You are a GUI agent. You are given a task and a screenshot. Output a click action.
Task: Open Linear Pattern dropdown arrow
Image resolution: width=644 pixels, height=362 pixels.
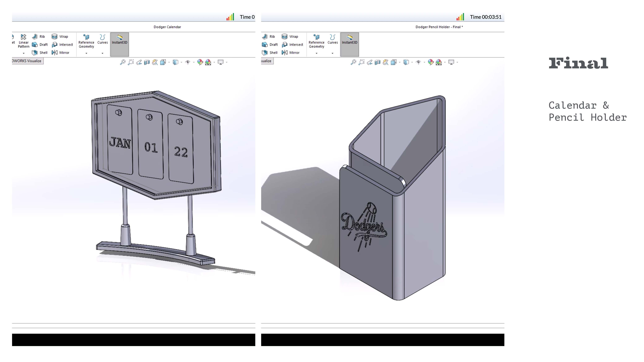(x=24, y=53)
